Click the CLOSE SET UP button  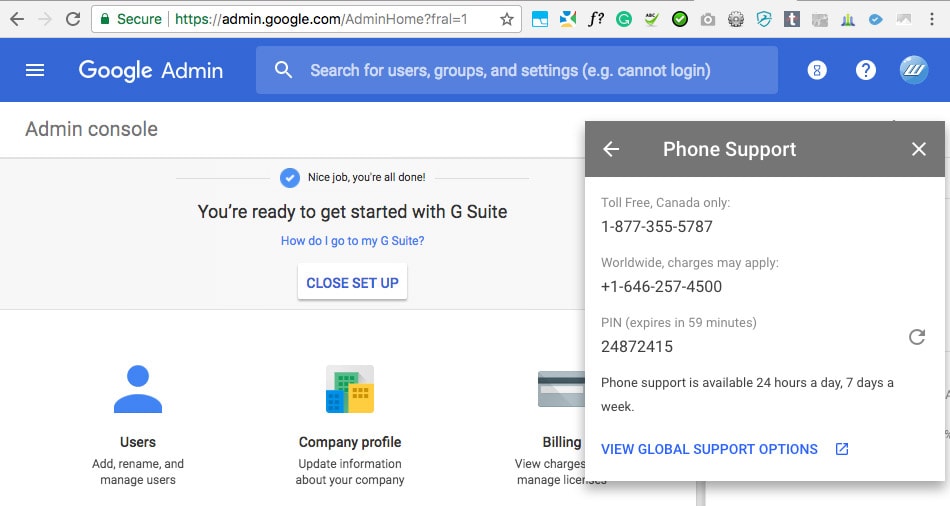point(352,282)
